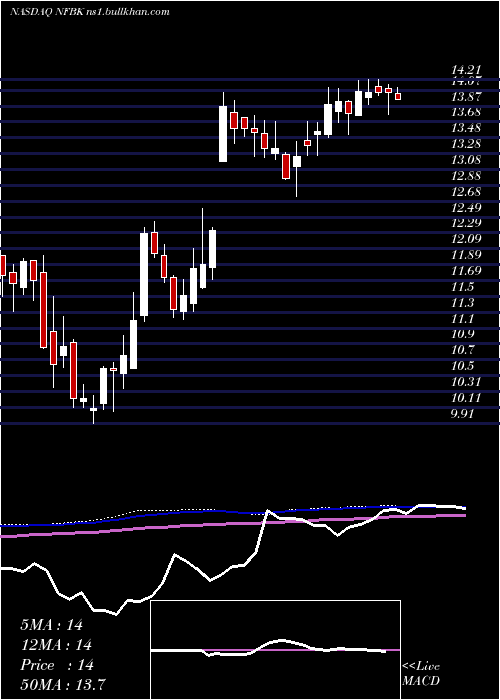The height and width of the screenshot is (700, 500).
Task: Click the 5MA : 14 indicator text
Action: (x=51, y=625)
